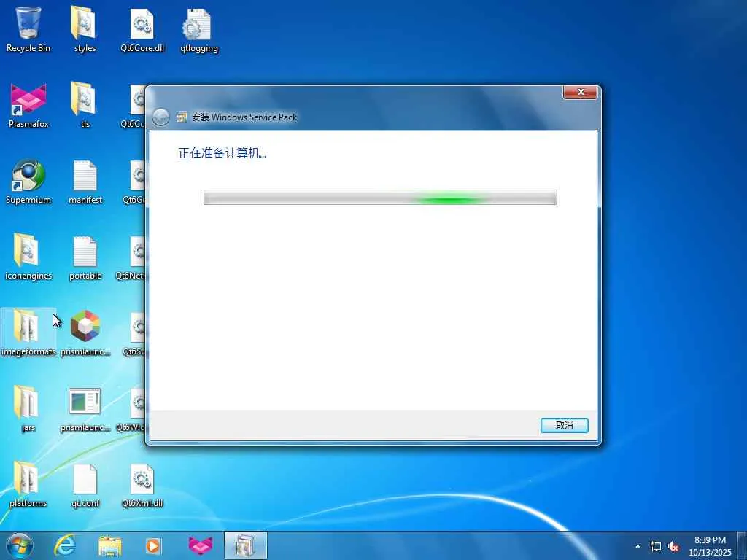Click the Show desktop strip
747x560 pixels.
742,545
